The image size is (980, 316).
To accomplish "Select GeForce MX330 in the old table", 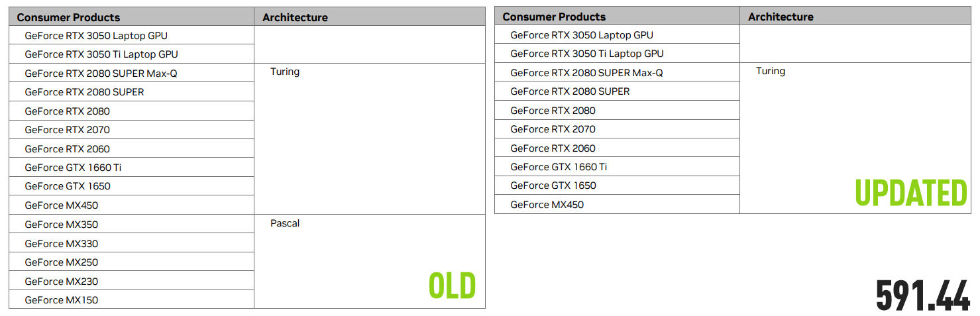I will 62,244.
